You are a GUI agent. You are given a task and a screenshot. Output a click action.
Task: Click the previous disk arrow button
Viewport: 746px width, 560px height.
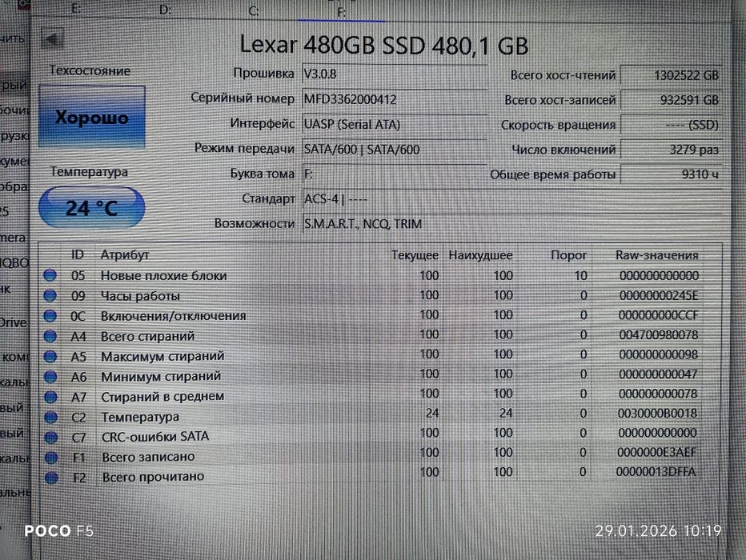coord(52,39)
